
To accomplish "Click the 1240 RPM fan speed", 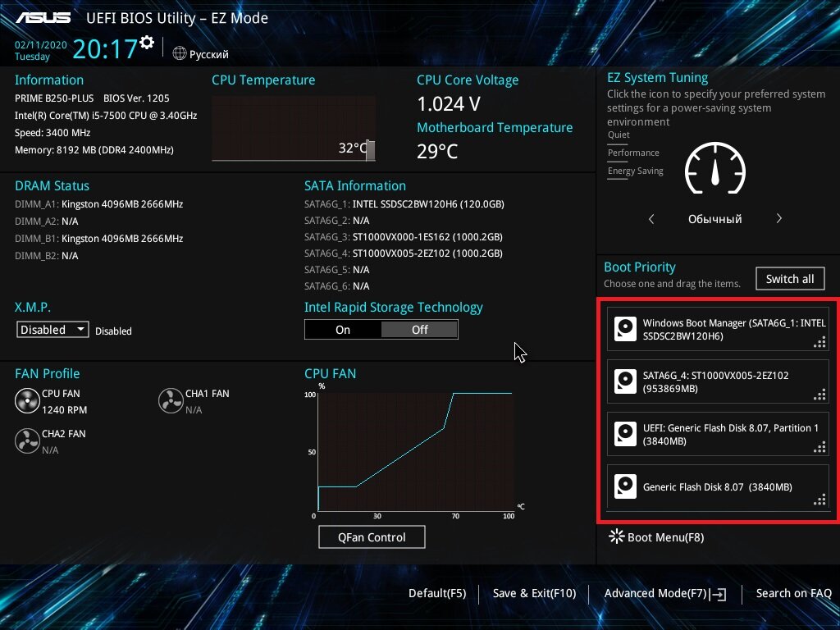I will (x=64, y=410).
